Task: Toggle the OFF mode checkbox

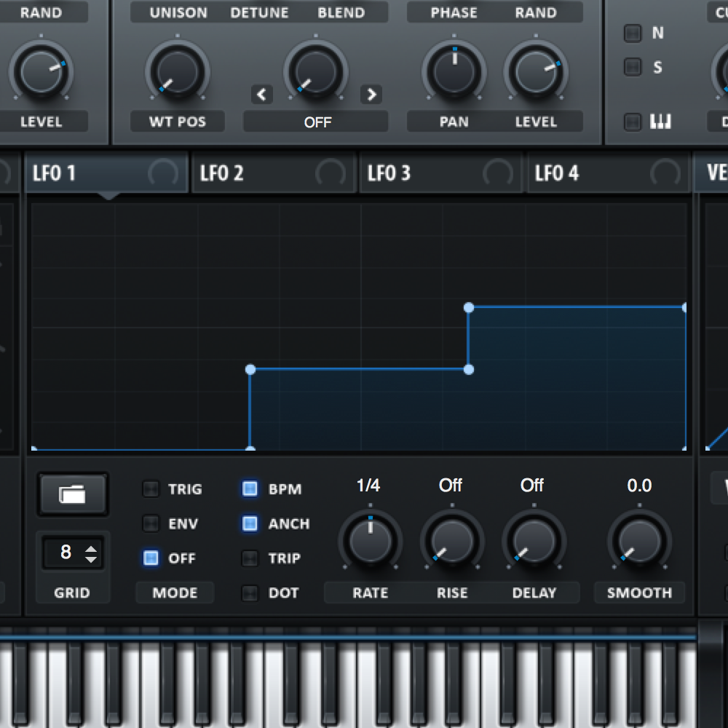Action: (x=151, y=558)
